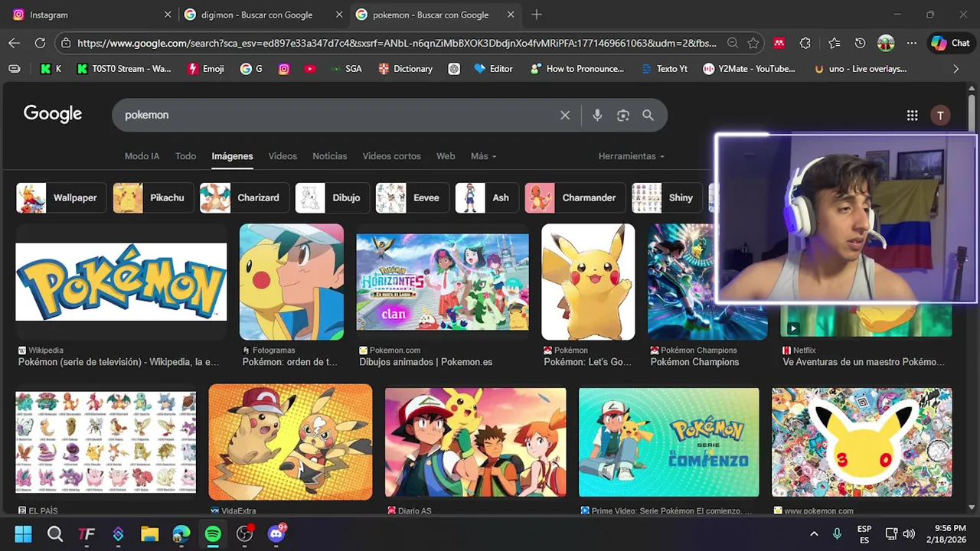
Task: Open the Spotify taskbar icon
Action: coord(213,533)
